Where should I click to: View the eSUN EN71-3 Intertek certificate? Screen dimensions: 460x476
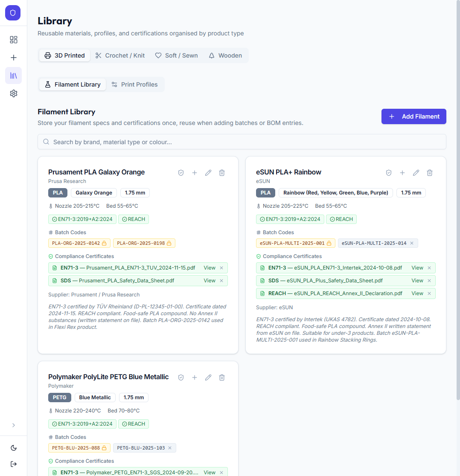417,268
